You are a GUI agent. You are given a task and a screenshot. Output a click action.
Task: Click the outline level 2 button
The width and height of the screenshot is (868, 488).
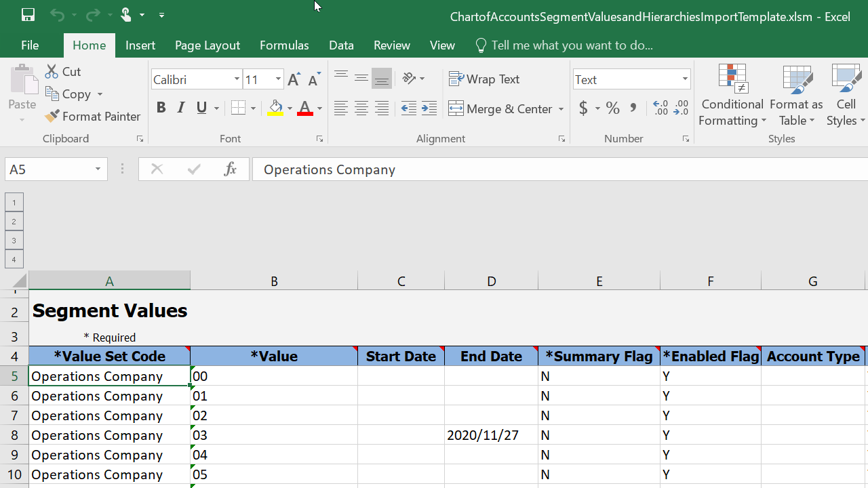[x=14, y=221]
